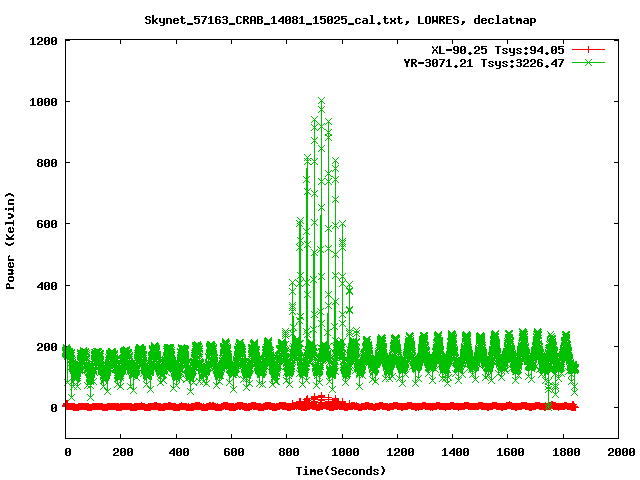Click the y-axis tick label 800
The width and height of the screenshot is (640, 480).
click(x=47, y=163)
